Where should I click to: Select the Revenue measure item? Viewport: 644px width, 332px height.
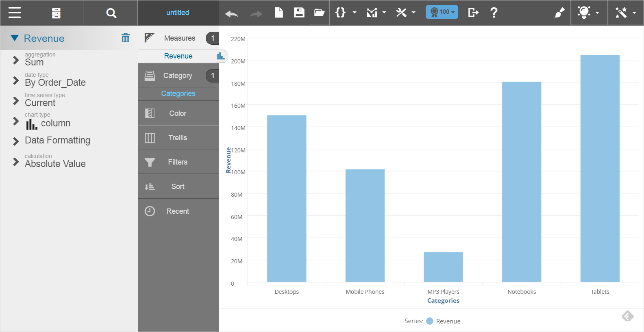pos(178,56)
